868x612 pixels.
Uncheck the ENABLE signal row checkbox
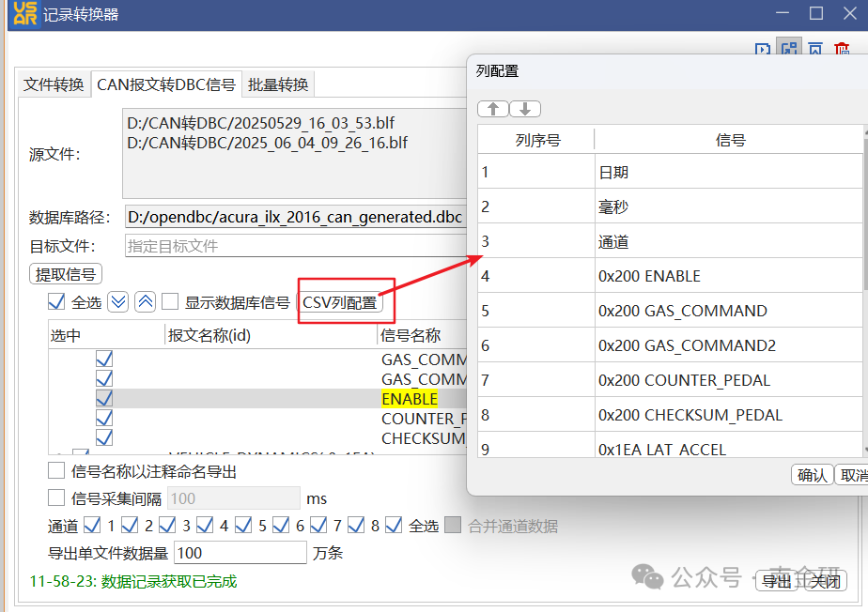104,398
